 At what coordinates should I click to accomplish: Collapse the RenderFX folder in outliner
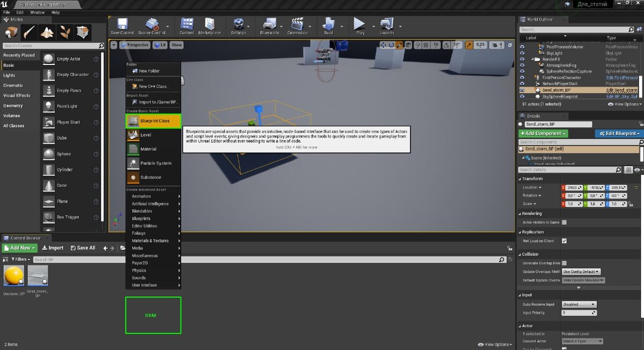(532, 59)
